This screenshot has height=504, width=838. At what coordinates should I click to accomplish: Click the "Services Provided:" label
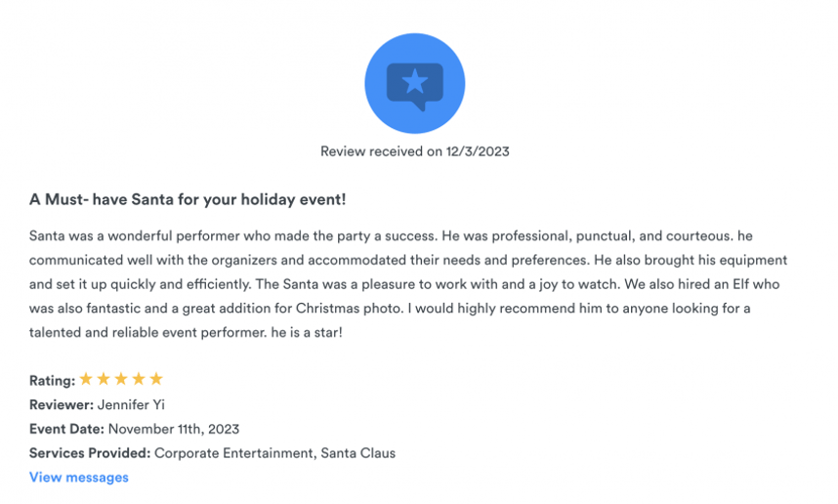click(90, 453)
